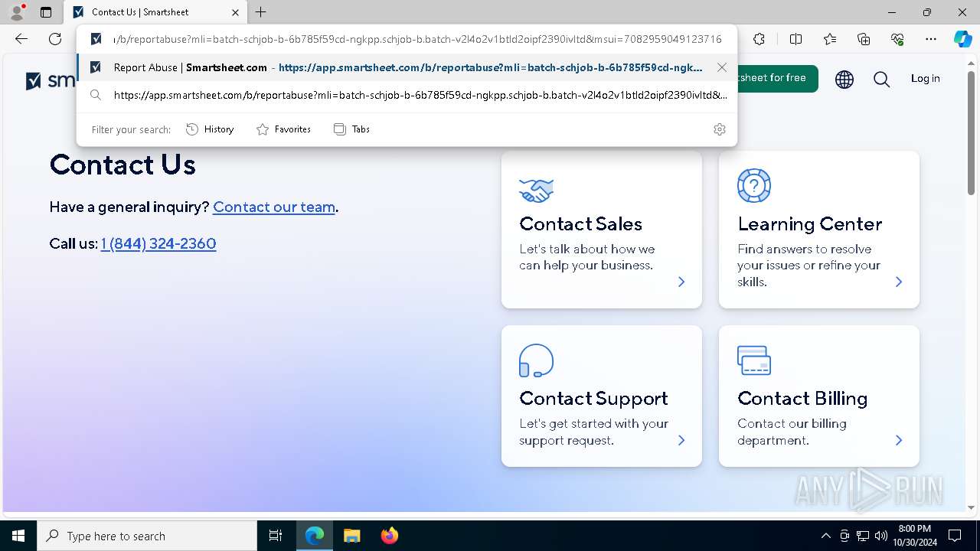Click the headset Contact Support icon

536,360
